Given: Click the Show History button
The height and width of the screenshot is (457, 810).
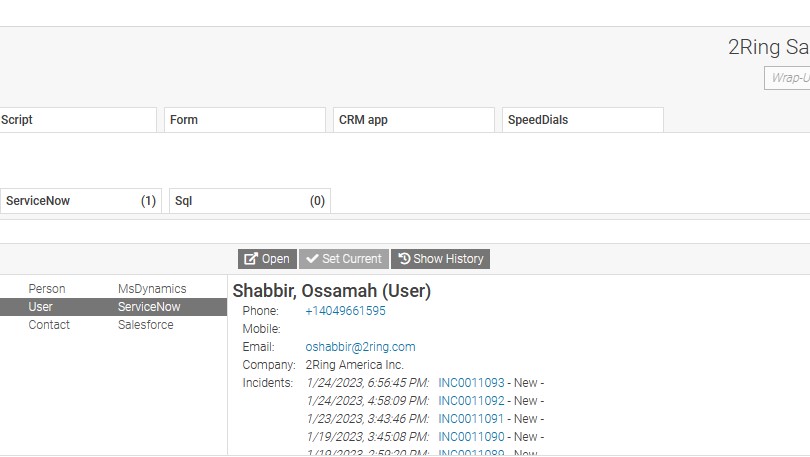Looking at the screenshot, I should pyautogui.click(x=441, y=259).
